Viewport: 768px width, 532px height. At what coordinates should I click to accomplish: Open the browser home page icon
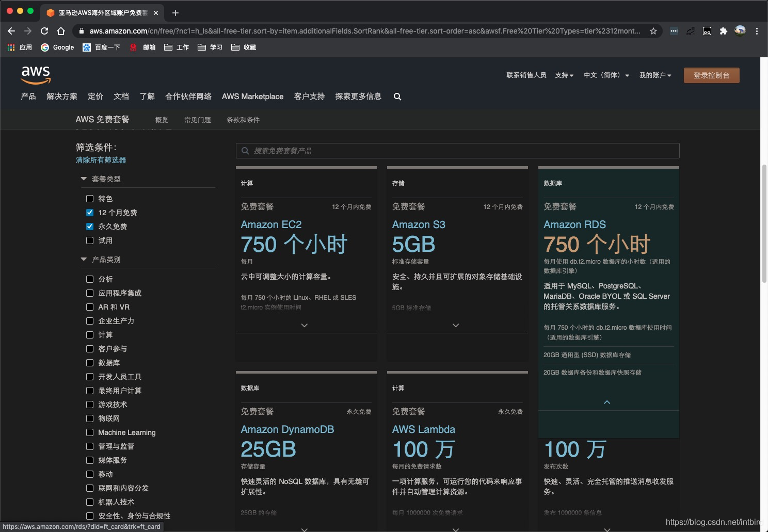(61, 31)
